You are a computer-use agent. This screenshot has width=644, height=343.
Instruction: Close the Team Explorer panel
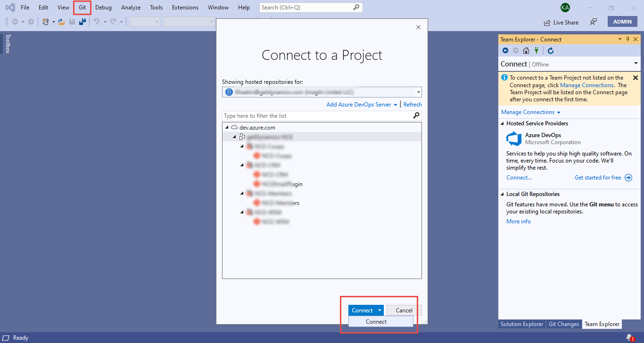coord(636,39)
